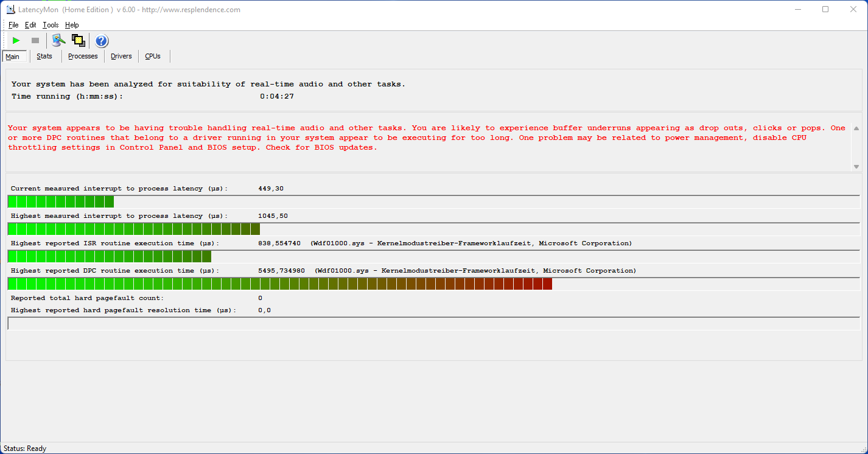Start monitoring with the green play button
This screenshot has width=868, height=454.
click(16, 41)
